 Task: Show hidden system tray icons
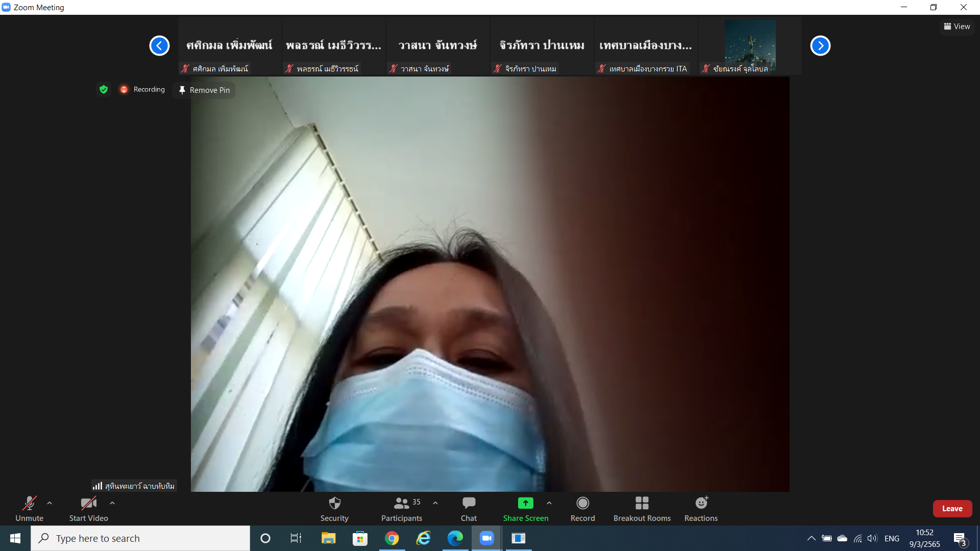pyautogui.click(x=811, y=538)
